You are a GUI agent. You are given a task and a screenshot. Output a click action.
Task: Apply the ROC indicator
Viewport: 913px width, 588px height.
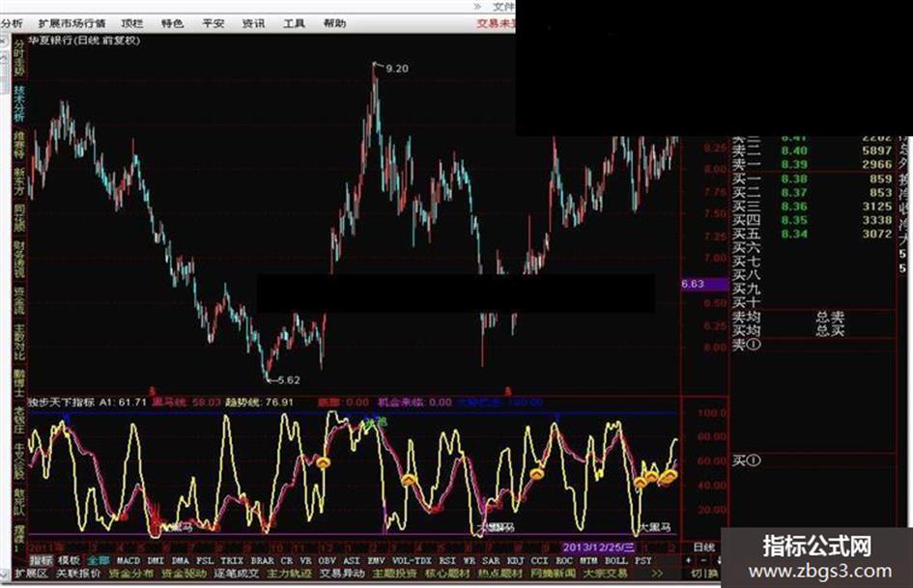[x=565, y=561]
